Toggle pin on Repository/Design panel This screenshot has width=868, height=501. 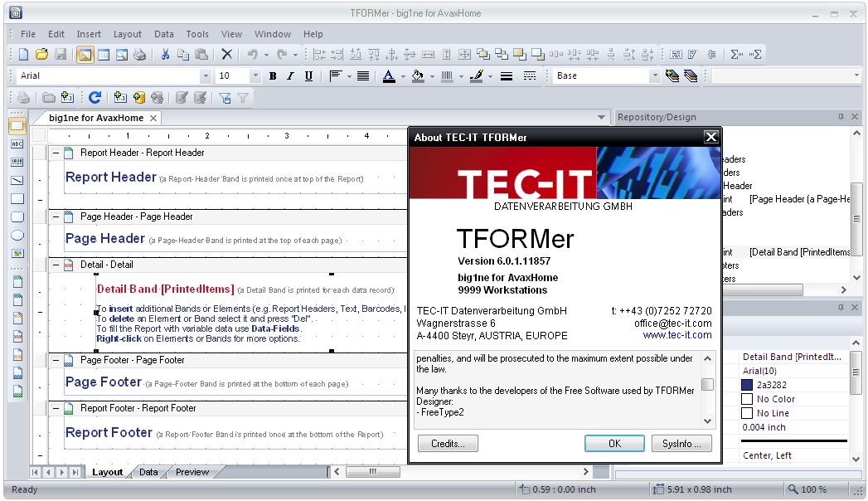click(841, 117)
